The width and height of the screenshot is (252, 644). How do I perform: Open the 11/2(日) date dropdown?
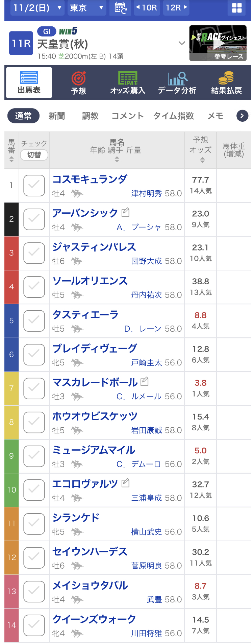37,8
